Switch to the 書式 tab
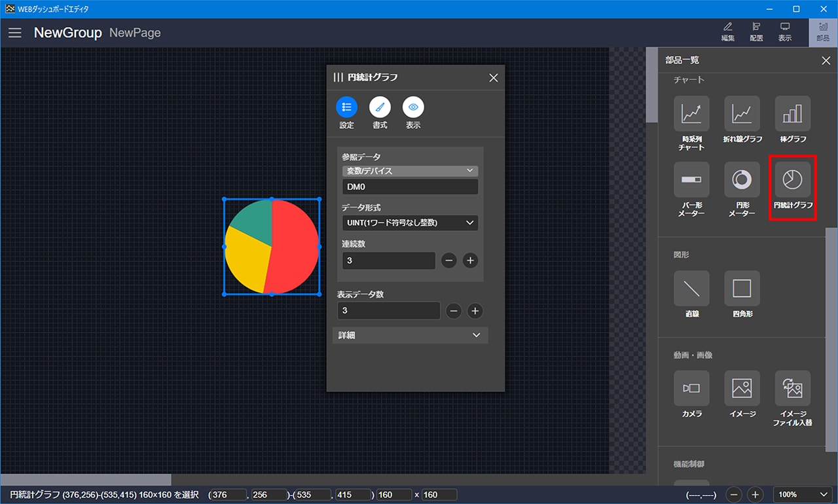Screen dimensions: 838x504 coord(380,107)
